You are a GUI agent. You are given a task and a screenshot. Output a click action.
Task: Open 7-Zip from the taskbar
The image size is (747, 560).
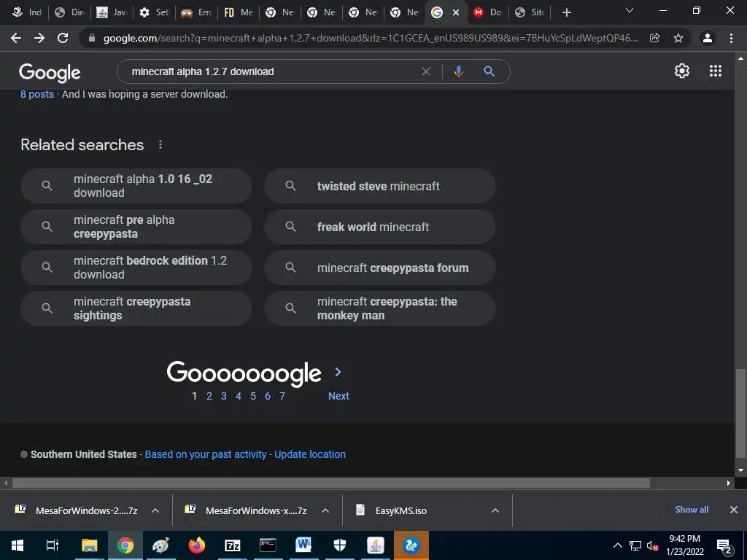[232, 545]
